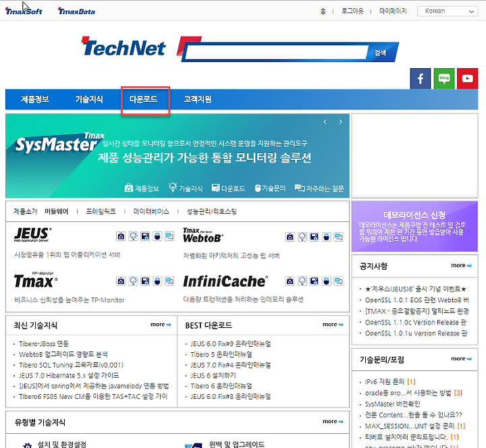This screenshot has width=486, height=448.
Task: Open Tmax product info bag icon
Action: coord(121,281)
